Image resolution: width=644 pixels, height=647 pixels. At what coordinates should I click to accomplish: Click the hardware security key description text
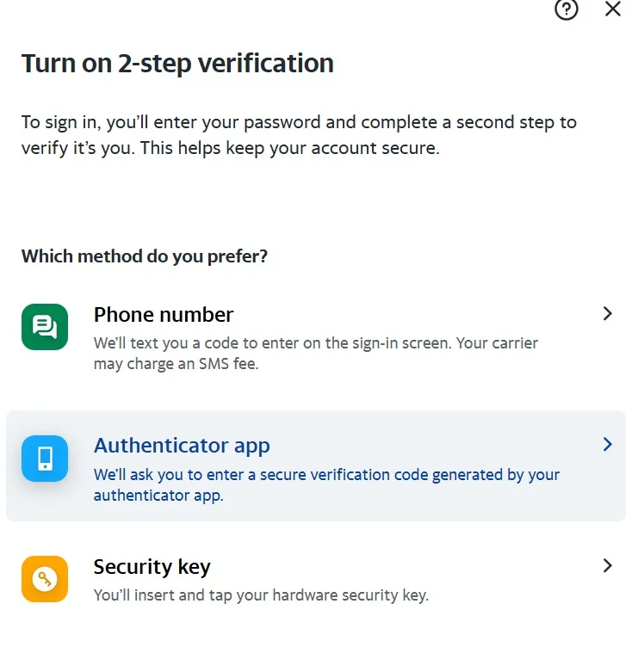(x=260, y=595)
